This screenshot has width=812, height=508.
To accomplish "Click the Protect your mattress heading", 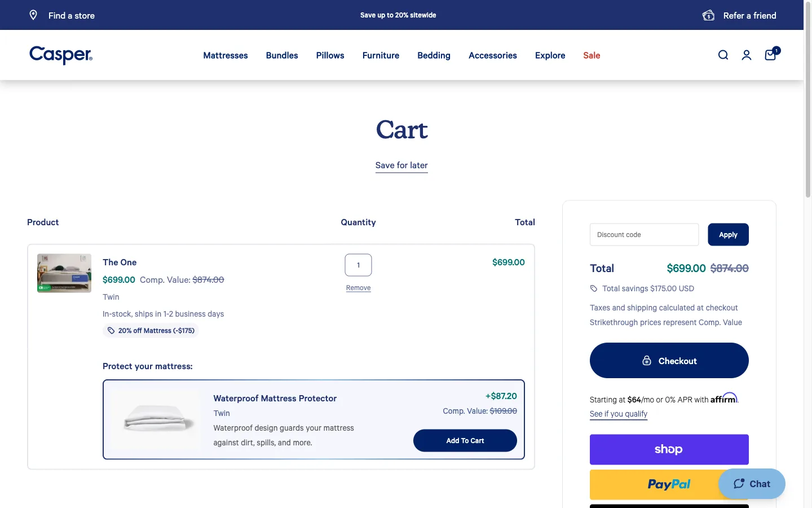I will click(148, 366).
